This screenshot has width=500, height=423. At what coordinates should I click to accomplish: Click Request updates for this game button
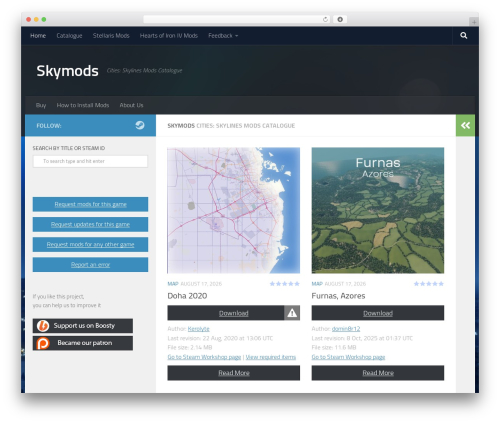click(x=90, y=224)
